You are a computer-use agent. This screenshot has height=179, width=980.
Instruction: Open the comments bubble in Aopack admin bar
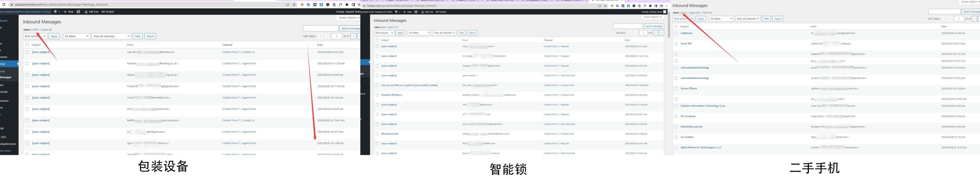click(x=56, y=11)
